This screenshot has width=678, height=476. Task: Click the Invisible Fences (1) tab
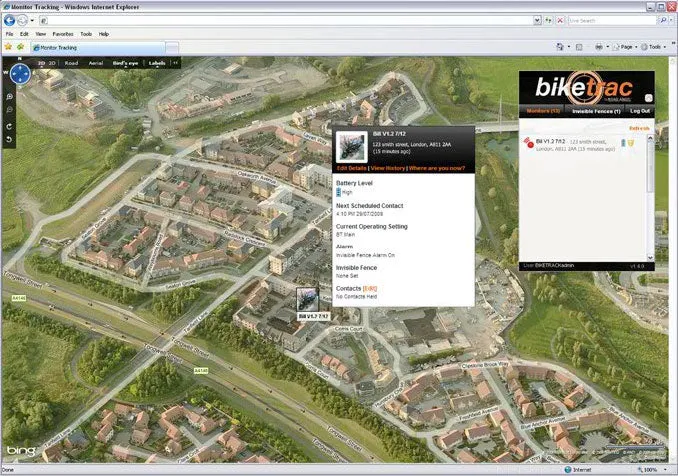(596, 111)
